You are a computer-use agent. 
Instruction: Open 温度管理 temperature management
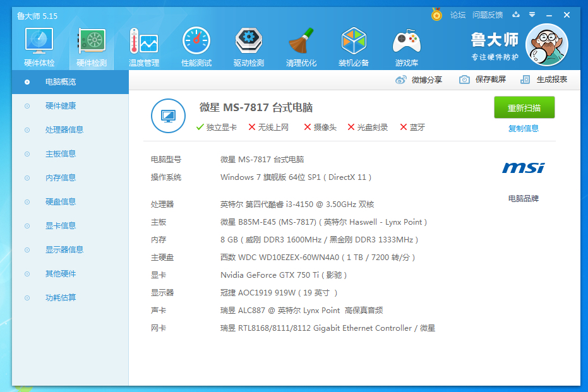tap(144, 41)
